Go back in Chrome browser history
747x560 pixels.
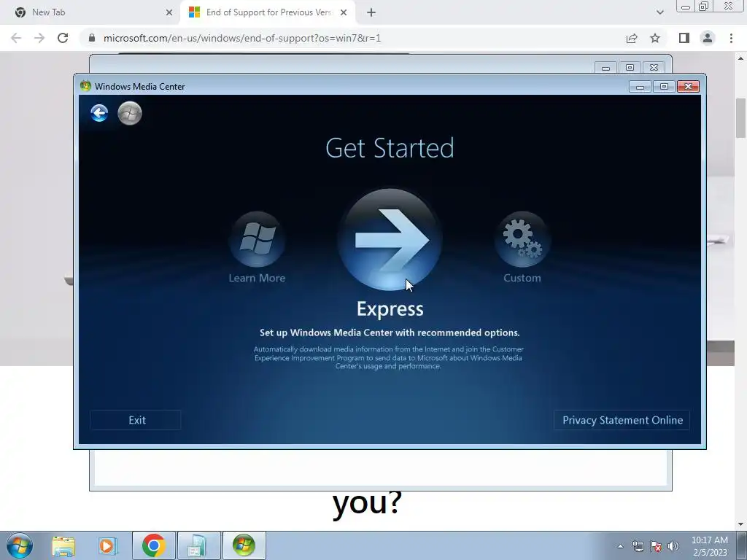(16, 38)
